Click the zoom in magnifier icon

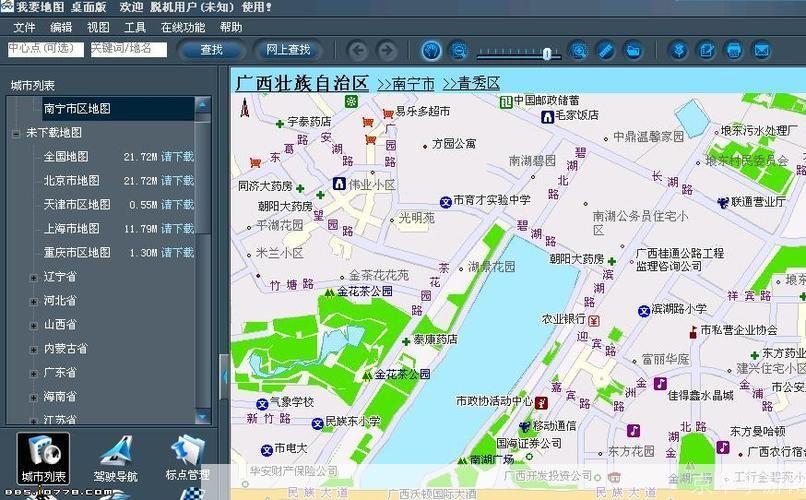(578, 50)
